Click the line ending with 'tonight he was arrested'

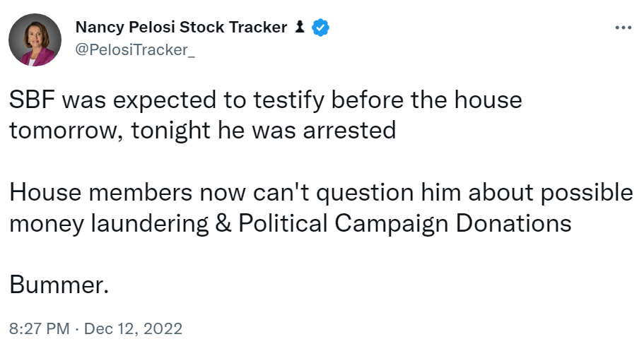203,131
